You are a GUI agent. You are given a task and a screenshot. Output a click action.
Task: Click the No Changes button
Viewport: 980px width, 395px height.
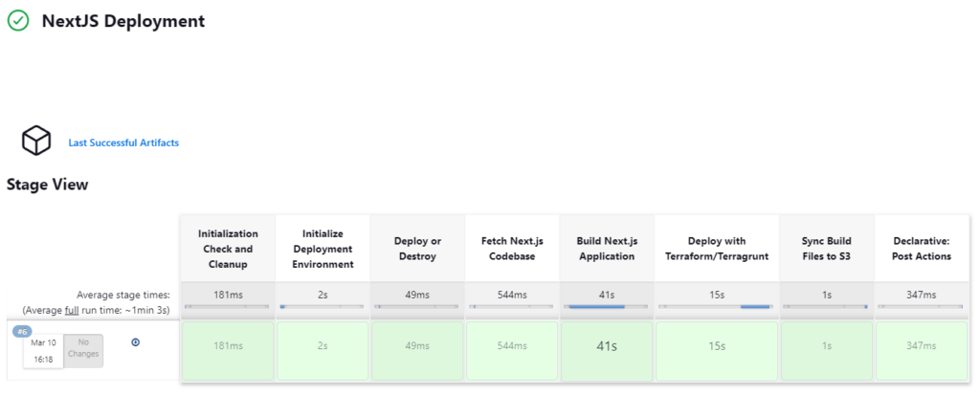(x=83, y=350)
